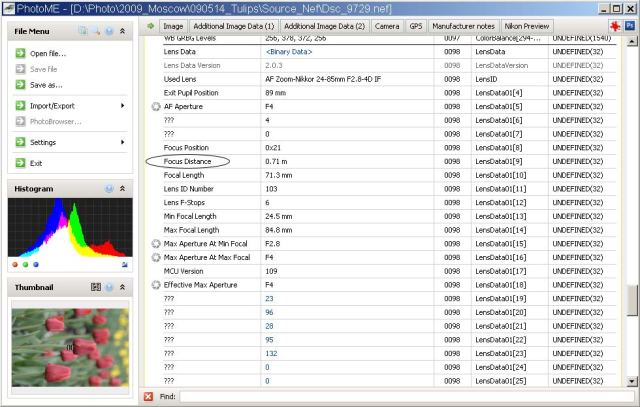This screenshot has width=640, height=407.
Task: Open the GPS tab
Action: point(416,26)
